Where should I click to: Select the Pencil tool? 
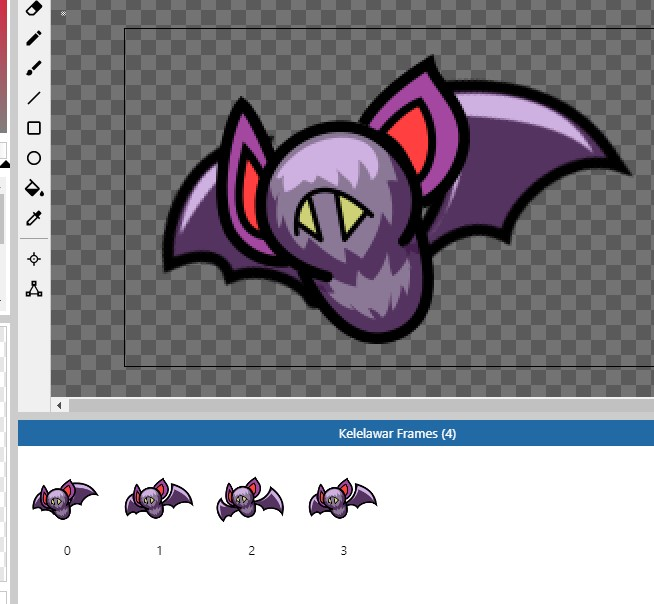[34, 38]
